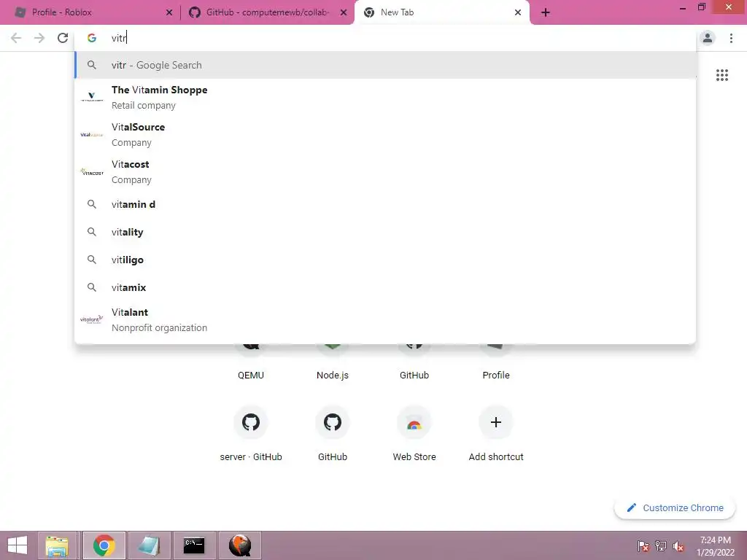Viewport: 747px width, 560px height.
Task: Choose the VitalSource suggestion
Action: [385, 135]
